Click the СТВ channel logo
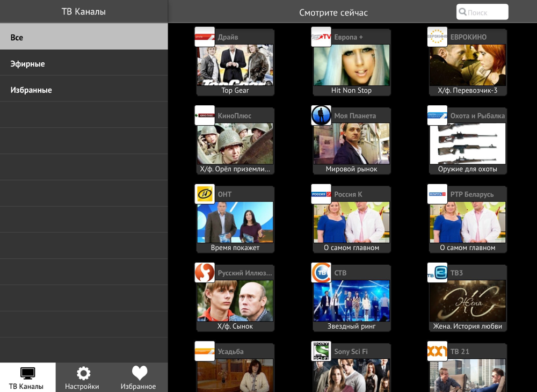Viewport: 537px width, 392px height. coord(321,273)
